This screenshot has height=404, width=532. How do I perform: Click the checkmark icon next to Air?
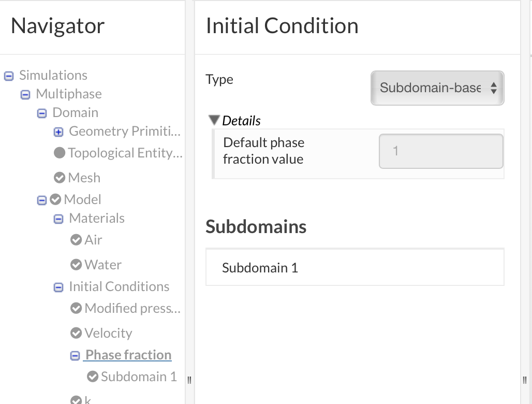76,240
